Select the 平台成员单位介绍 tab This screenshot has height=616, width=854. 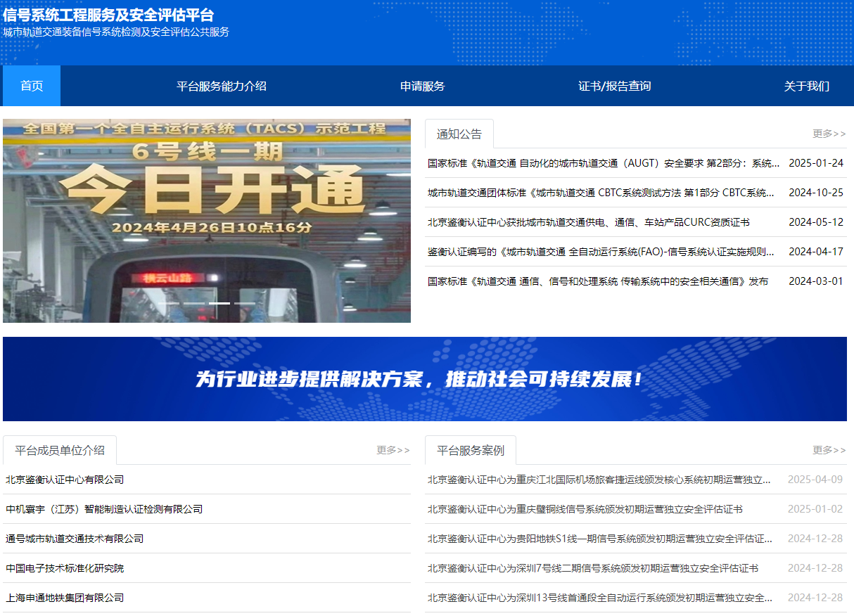[x=60, y=450]
